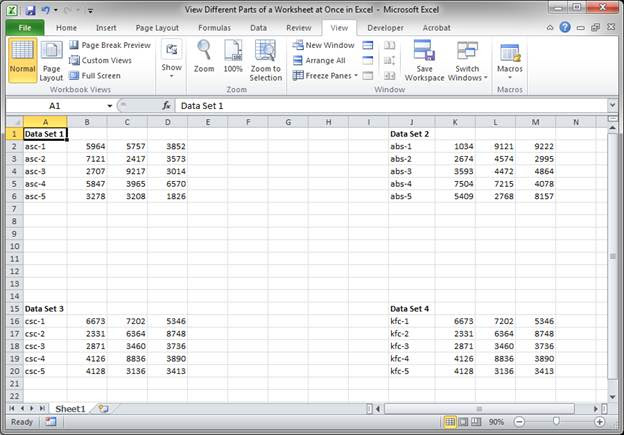Switch to the Review tab
Screen dimensions: 624x435
tap(298, 28)
